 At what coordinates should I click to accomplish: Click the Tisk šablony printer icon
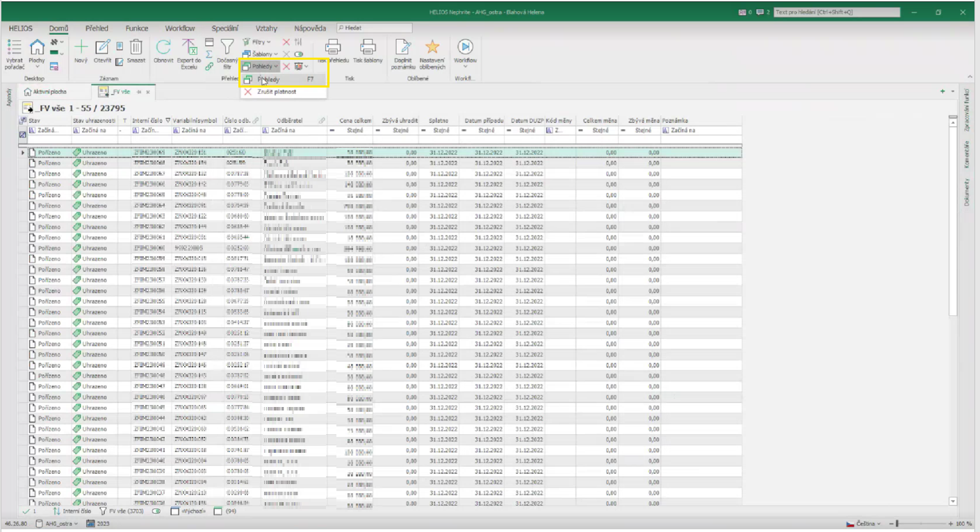click(x=368, y=47)
